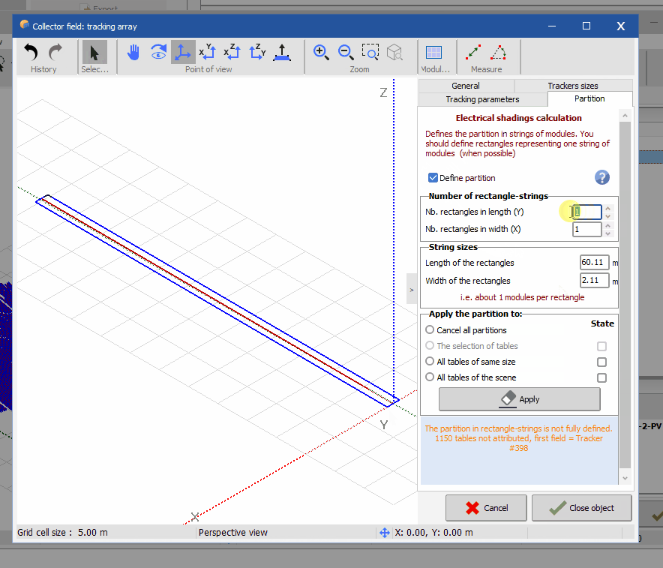Measure a distance with line tool

click(x=473, y=52)
